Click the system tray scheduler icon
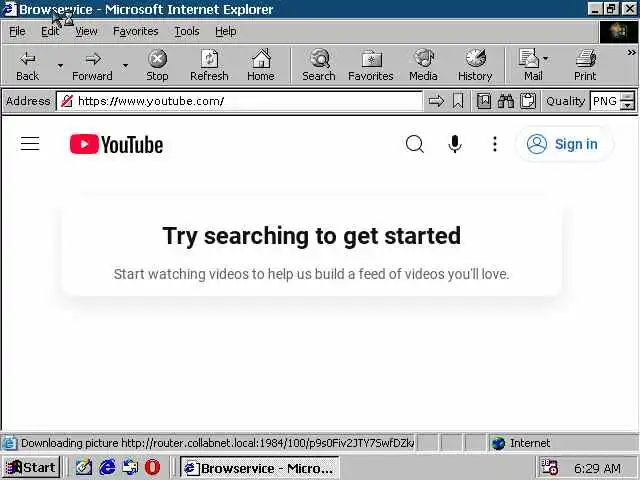Image resolution: width=640 pixels, height=480 pixels. [x=549, y=467]
